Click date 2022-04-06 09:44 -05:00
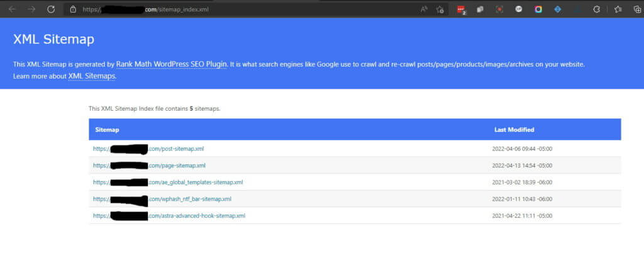Viewport: 644px width, 253px height. pyautogui.click(x=522, y=149)
